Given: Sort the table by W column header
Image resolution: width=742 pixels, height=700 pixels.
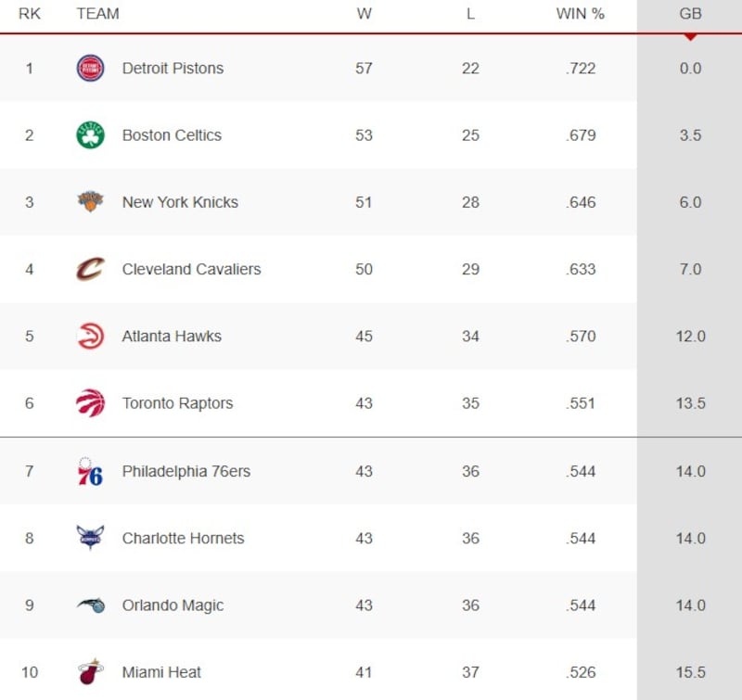Looking at the screenshot, I should [x=364, y=14].
